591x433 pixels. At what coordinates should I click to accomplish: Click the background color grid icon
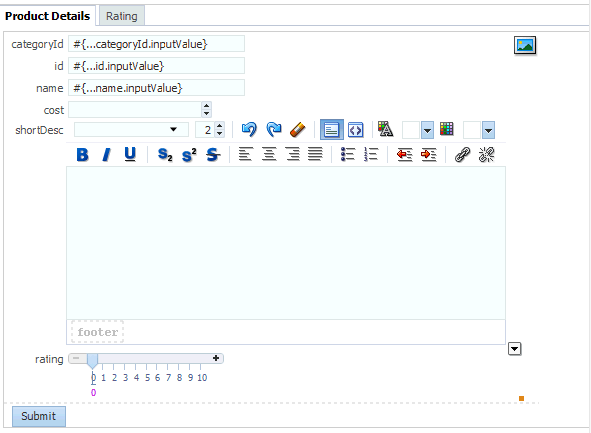click(x=447, y=129)
